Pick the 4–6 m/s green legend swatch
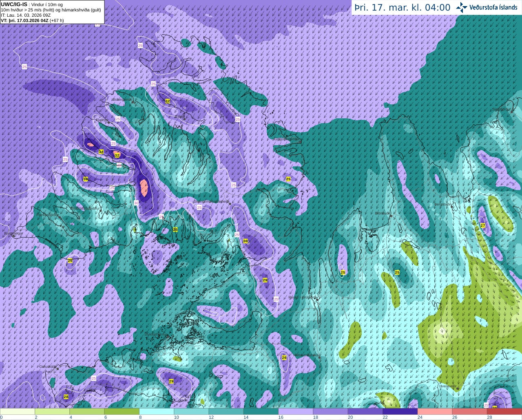 coord(87,411)
